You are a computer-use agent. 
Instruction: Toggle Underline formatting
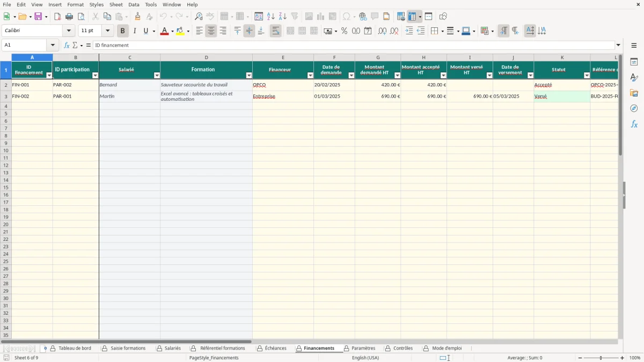tap(145, 31)
